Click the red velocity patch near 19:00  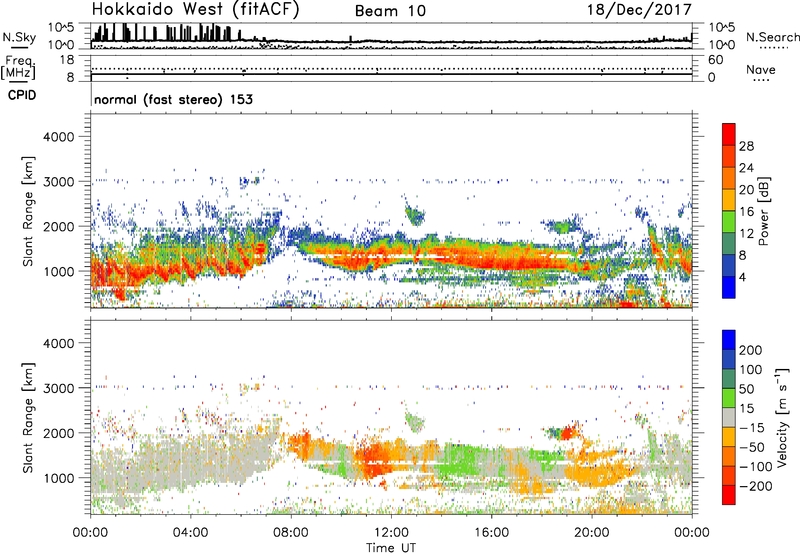[568, 434]
